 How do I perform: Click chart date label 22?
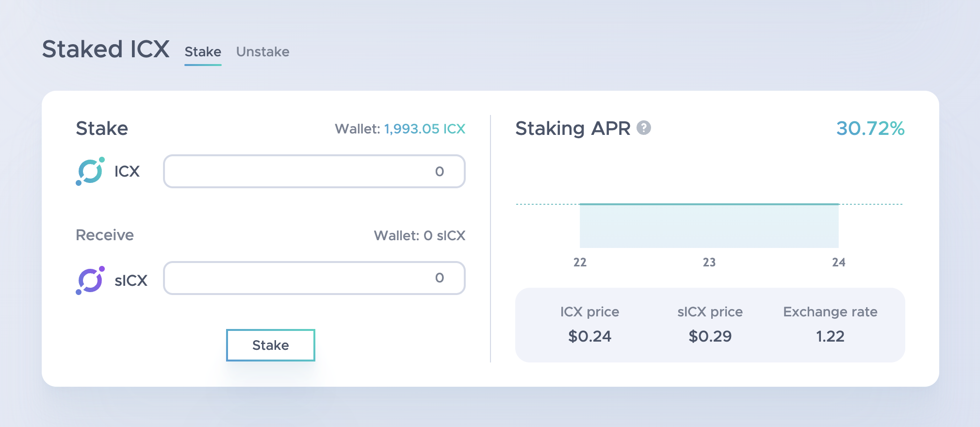click(x=580, y=263)
